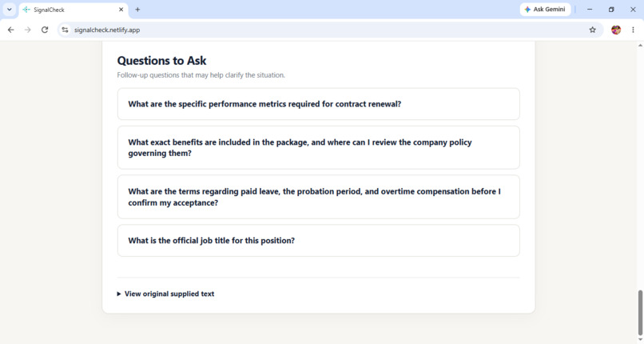Image resolution: width=644 pixels, height=344 pixels.
Task: Minimize the Chrome window
Action: click(x=590, y=10)
